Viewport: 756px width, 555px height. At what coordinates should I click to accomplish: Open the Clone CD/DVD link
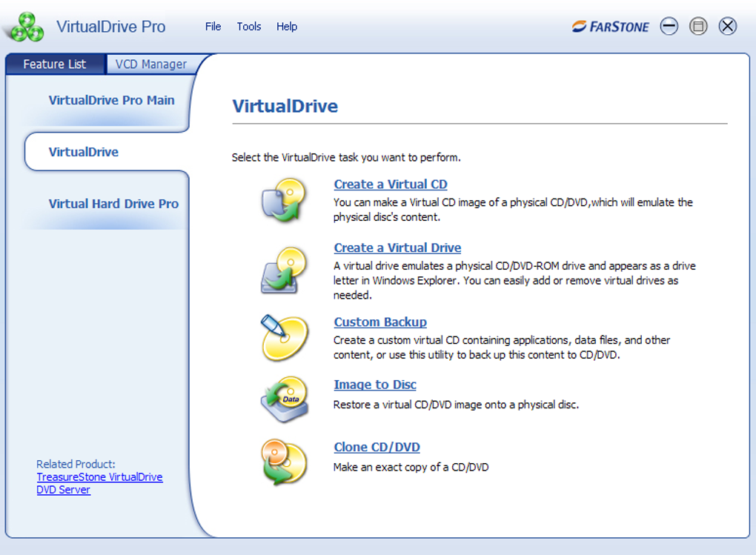[377, 448]
